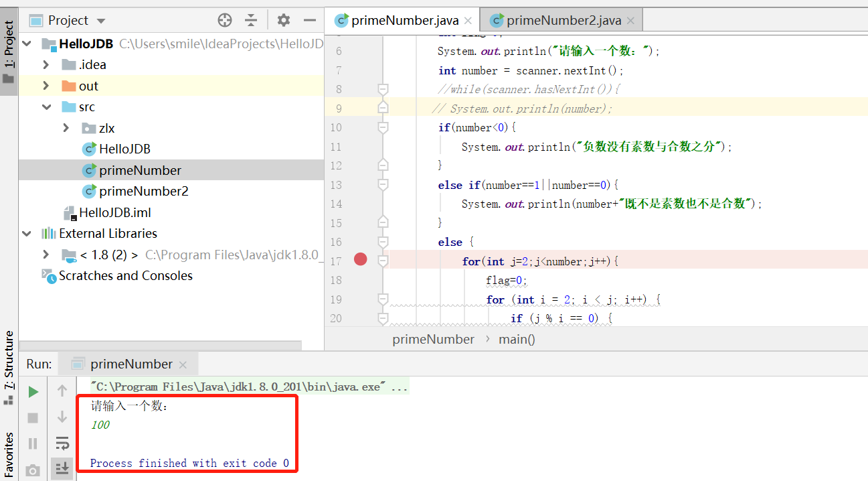Click the 100 input value in console

click(x=100, y=425)
